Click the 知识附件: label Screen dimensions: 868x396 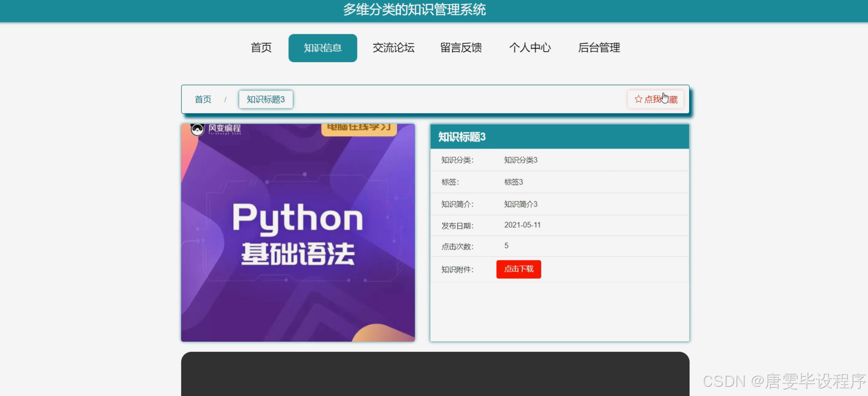tap(457, 270)
